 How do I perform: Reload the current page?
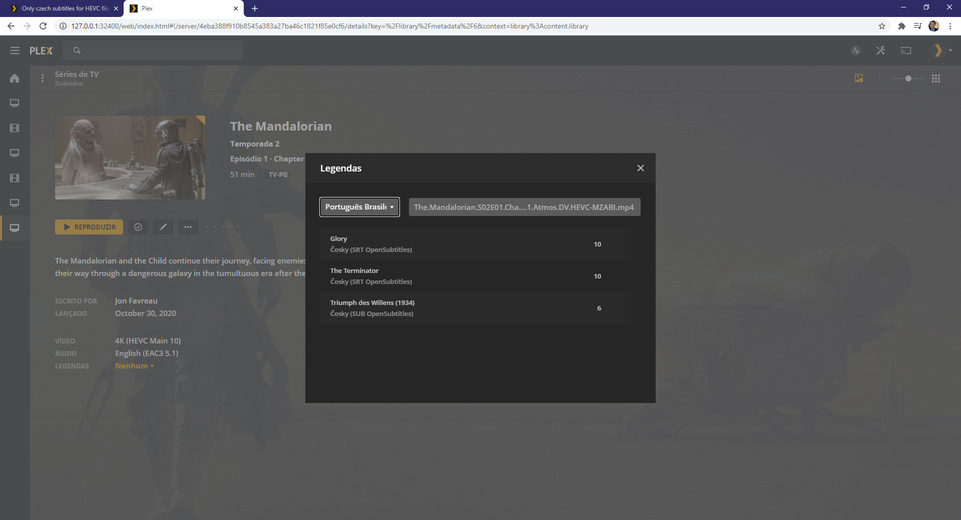tap(43, 26)
